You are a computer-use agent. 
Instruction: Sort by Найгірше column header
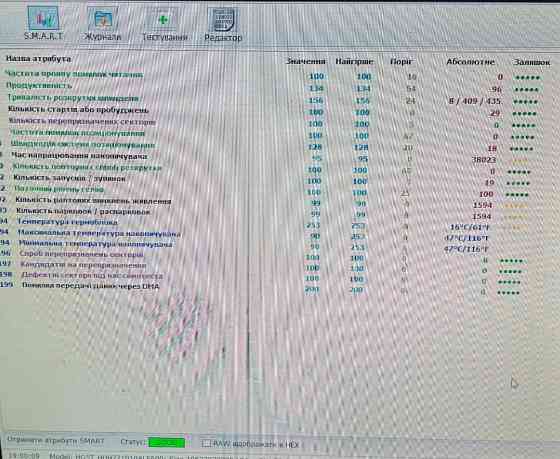point(354,61)
